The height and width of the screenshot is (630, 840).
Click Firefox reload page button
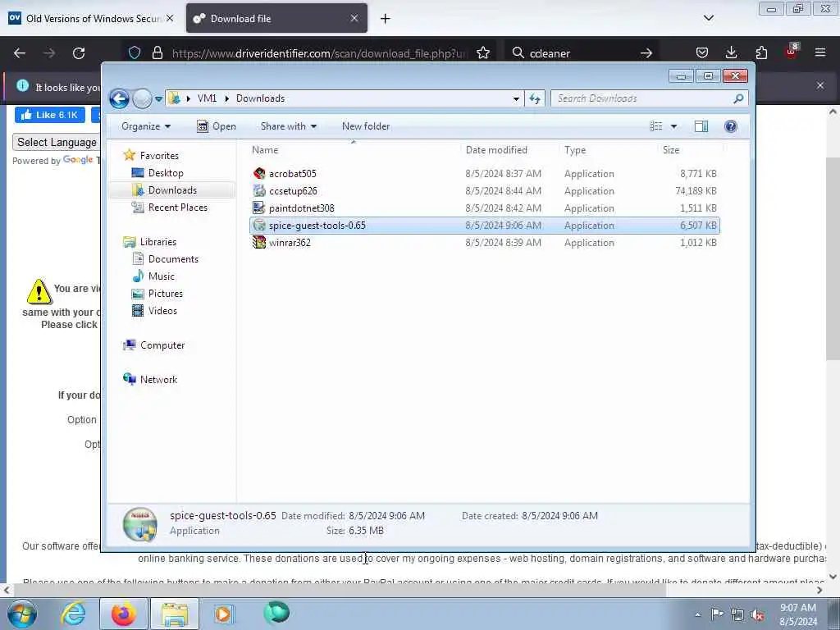[79, 53]
